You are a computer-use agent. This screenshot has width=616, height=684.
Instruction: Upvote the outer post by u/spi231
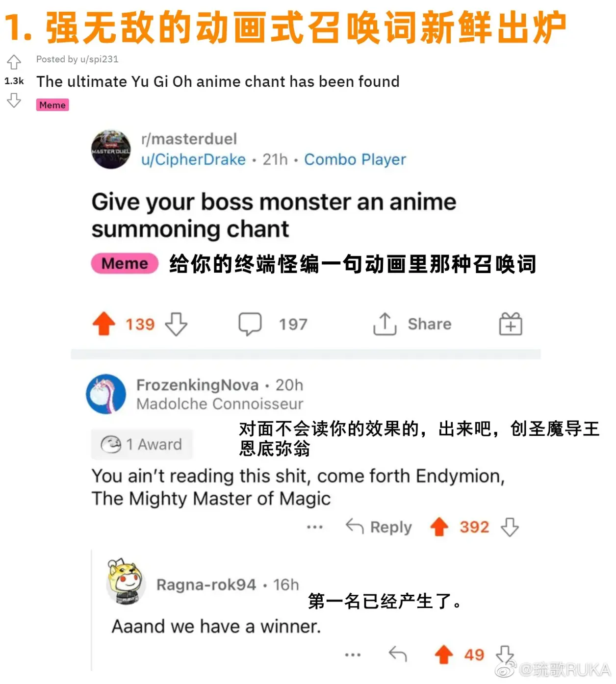[x=14, y=62]
